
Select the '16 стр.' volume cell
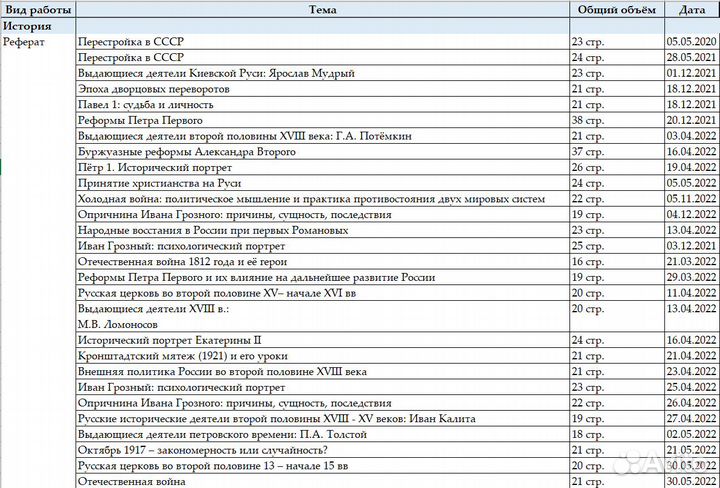(617, 261)
